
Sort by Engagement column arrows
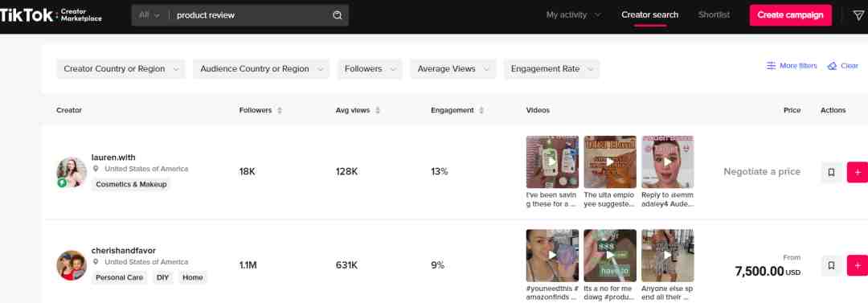481,111
